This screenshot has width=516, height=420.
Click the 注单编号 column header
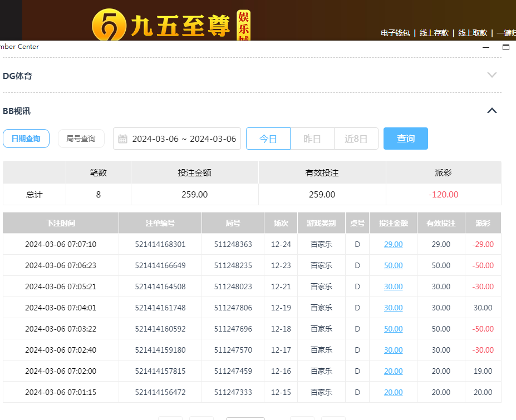coord(160,223)
